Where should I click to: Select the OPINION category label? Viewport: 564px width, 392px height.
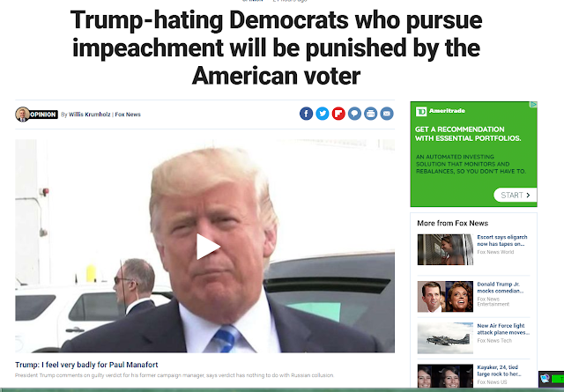click(43, 115)
